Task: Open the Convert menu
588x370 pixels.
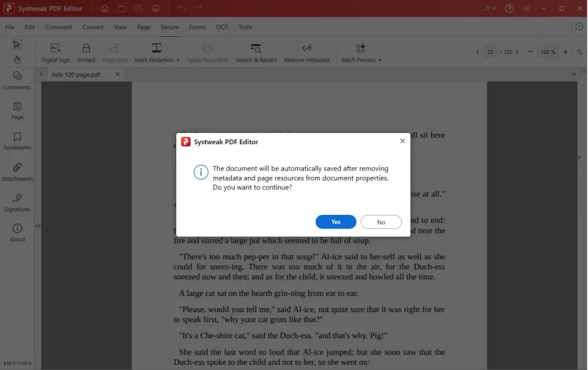Action: click(92, 27)
